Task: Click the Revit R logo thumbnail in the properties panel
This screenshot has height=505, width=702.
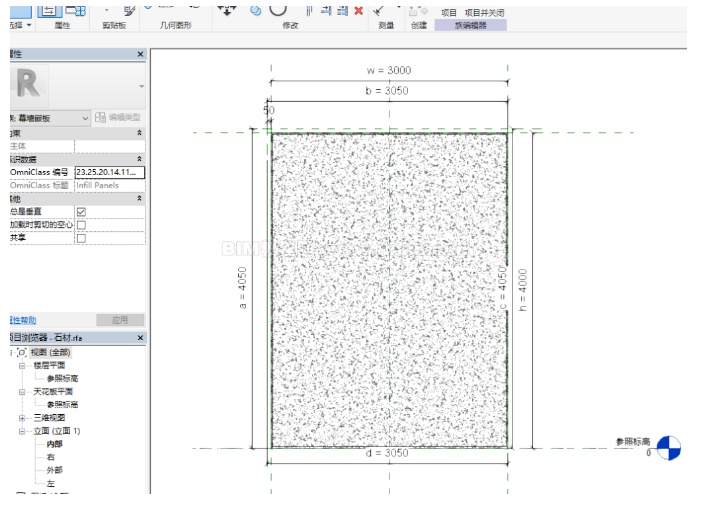Action: [x=29, y=83]
